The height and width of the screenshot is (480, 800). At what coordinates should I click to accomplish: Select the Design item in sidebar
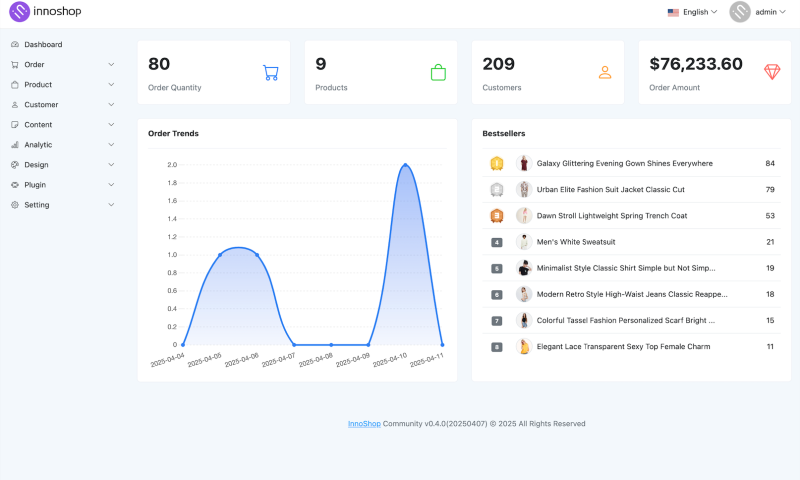pyautogui.click(x=36, y=165)
